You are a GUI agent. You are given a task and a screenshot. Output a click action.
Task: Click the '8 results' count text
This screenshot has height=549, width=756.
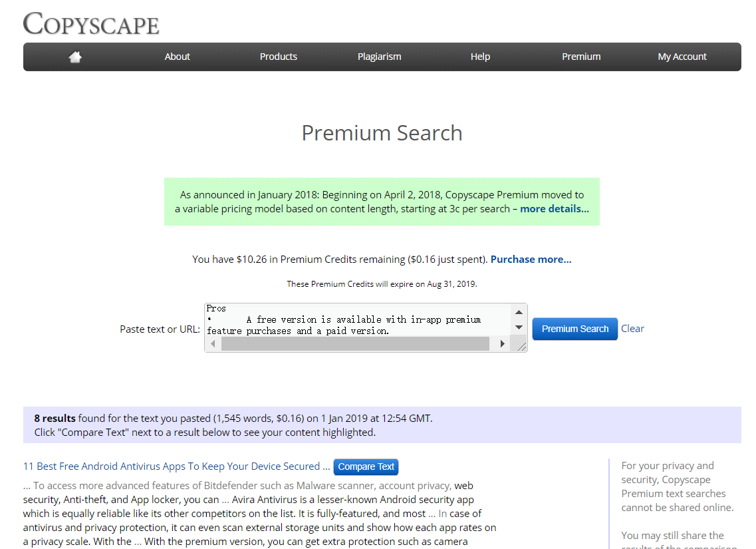[55, 419]
